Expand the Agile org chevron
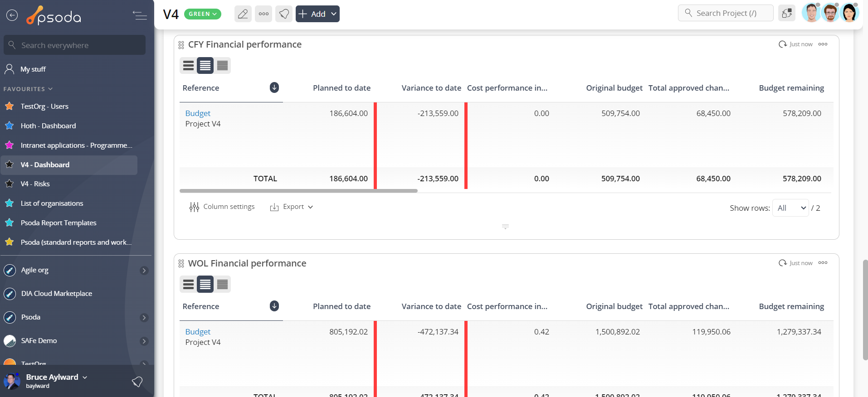868x397 pixels. pyautogui.click(x=144, y=271)
